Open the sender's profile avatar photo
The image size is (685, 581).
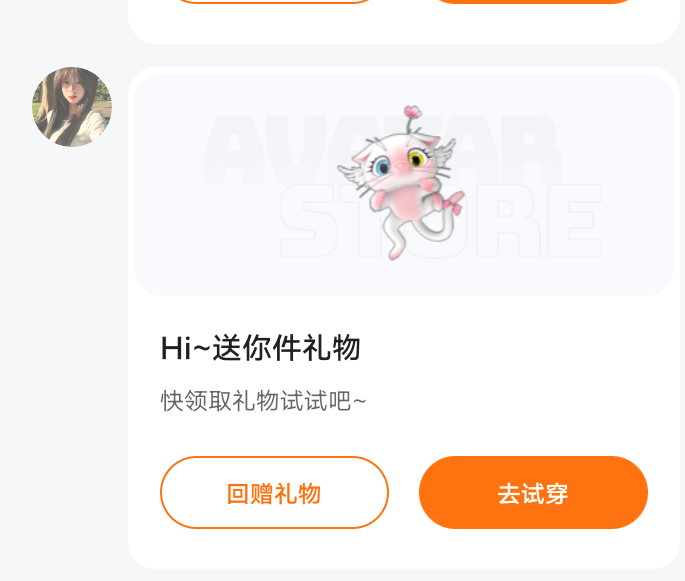[72, 107]
